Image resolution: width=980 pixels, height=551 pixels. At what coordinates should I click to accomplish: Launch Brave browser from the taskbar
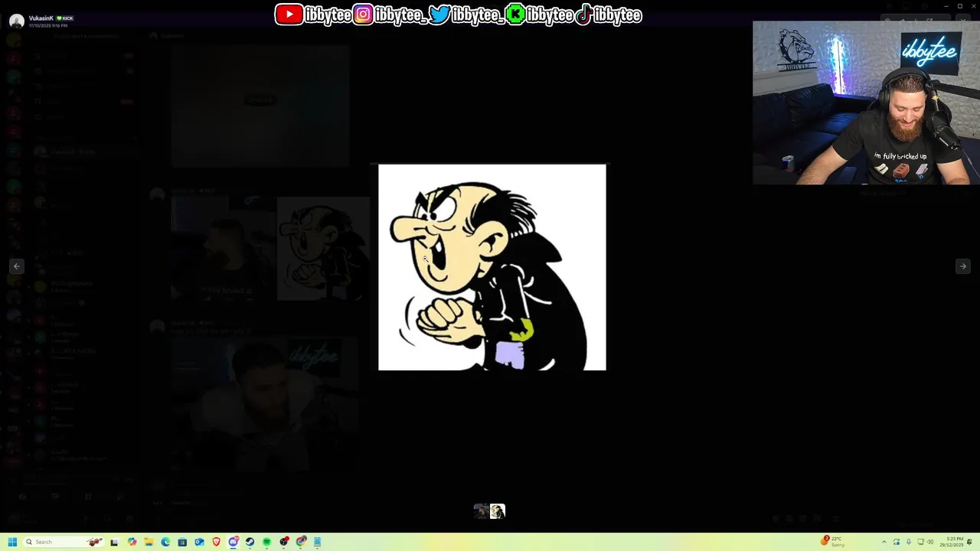[x=216, y=542]
